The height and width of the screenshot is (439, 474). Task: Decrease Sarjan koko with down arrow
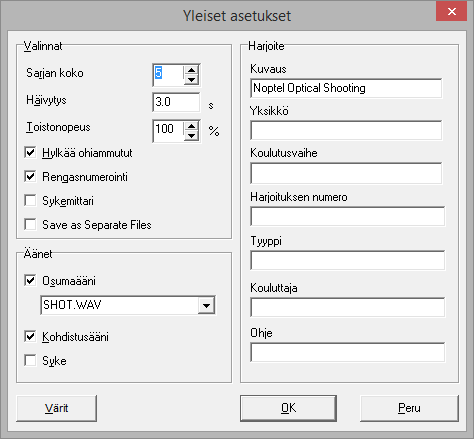pyautogui.click(x=191, y=79)
